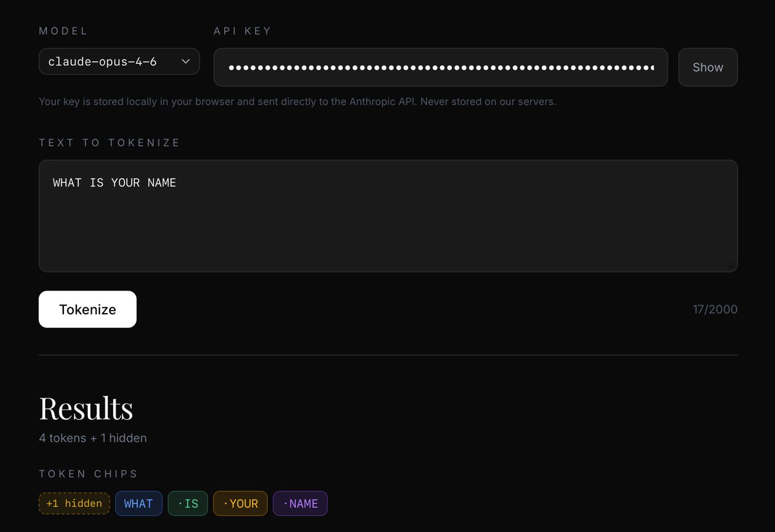Open the claude-opus-4-6 model dropdown

[x=119, y=61]
